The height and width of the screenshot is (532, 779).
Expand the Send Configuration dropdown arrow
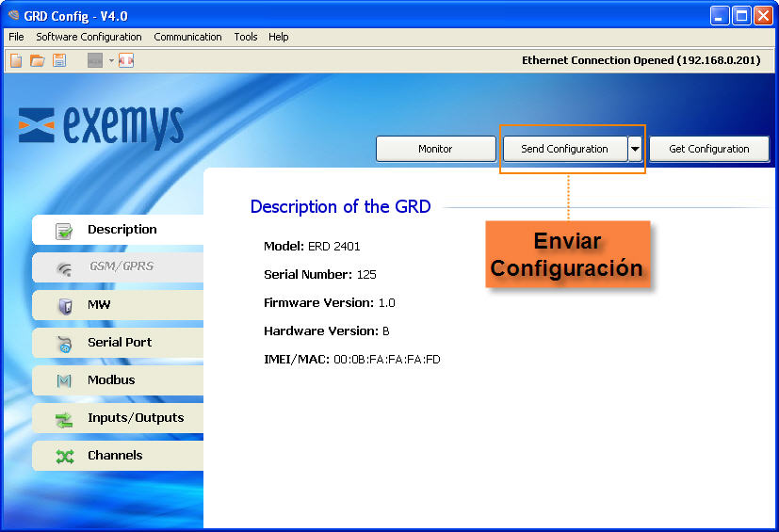pyautogui.click(x=636, y=149)
